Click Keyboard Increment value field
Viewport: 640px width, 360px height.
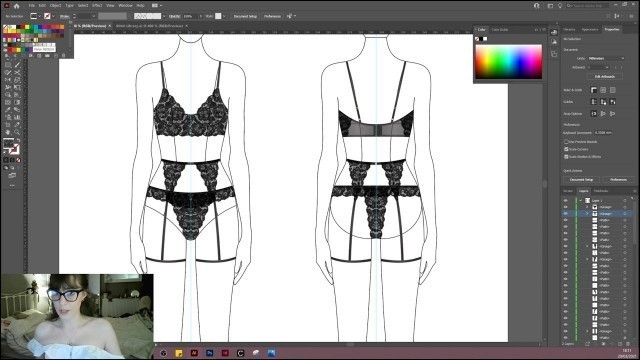click(x=603, y=133)
